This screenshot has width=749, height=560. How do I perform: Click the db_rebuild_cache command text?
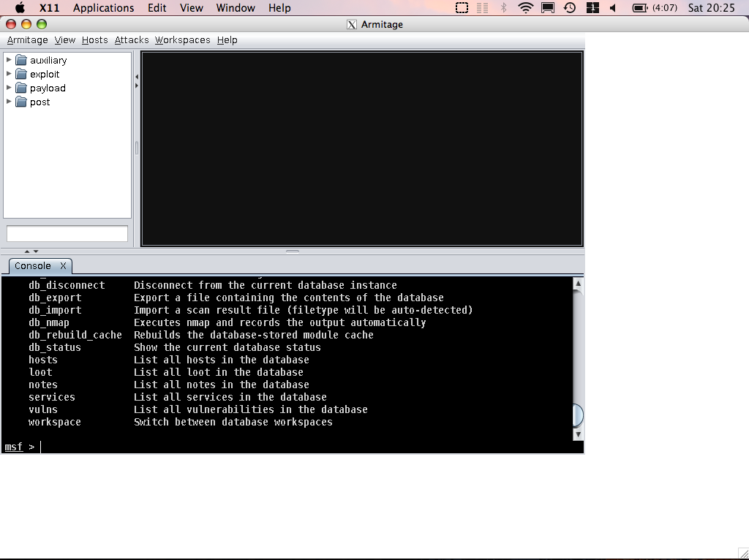(x=75, y=335)
